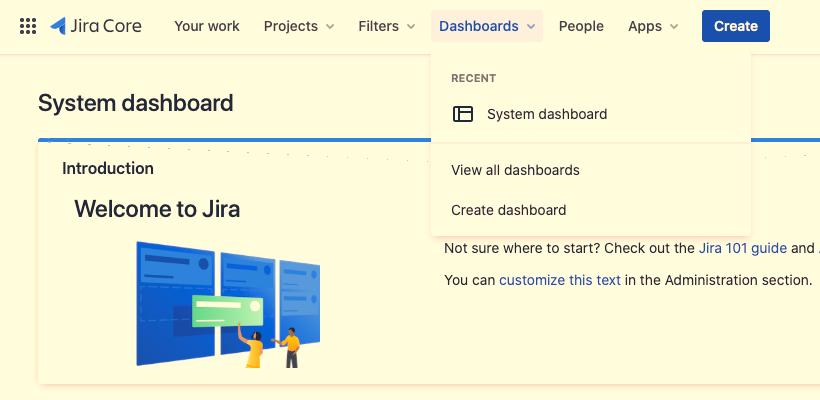This screenshot has height=400, width=820.
Task: Expand the Apps dropdown
Action: coord(653,26)
